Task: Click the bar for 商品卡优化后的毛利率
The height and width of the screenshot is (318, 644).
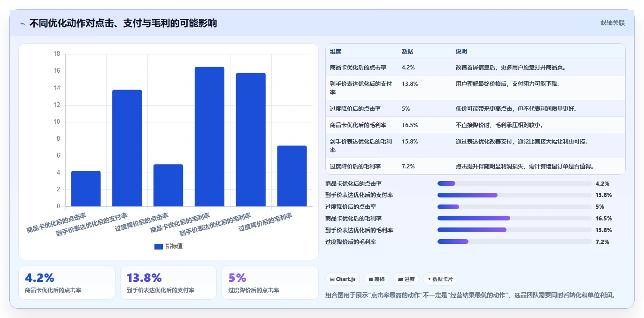Action: pos(209,136)
